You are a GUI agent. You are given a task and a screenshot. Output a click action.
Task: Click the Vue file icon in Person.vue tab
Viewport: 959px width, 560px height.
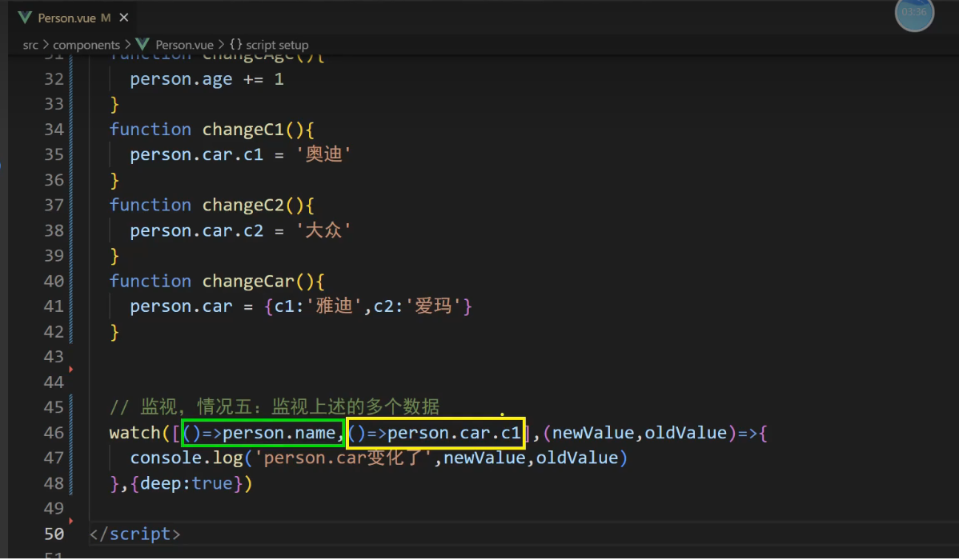pos(25,18)
